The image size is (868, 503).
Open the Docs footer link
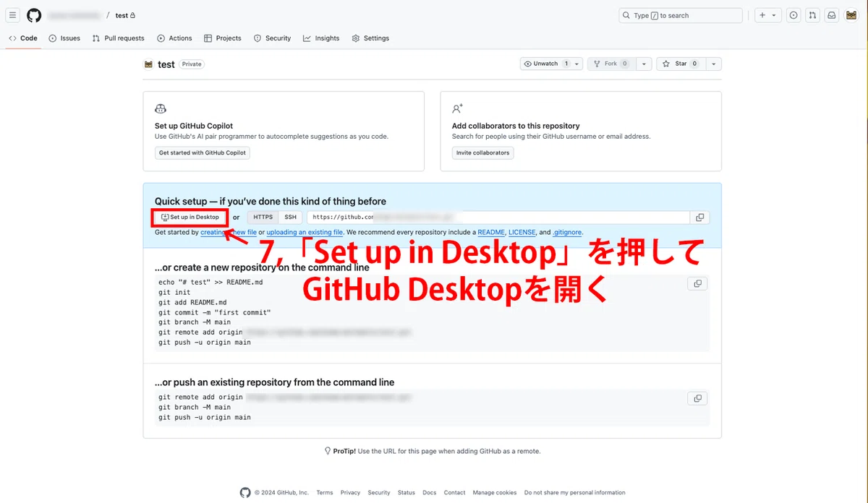[x=430, y=493]
